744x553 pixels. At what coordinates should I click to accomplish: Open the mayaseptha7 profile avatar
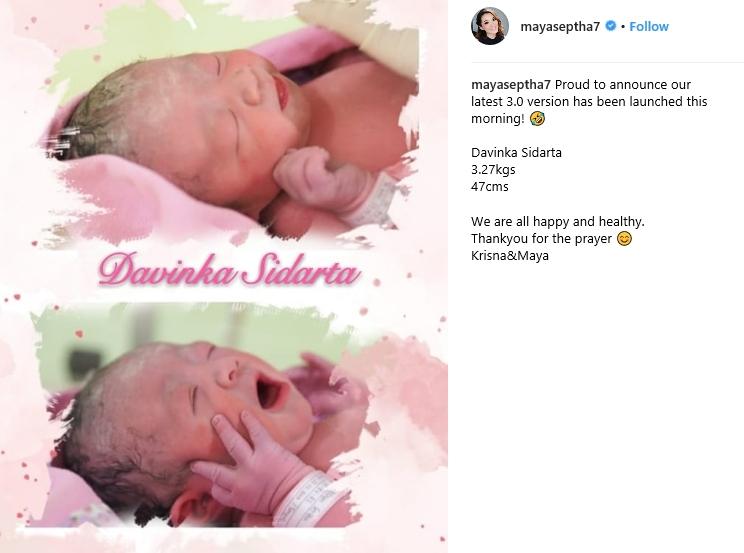(x=490, y=26)
